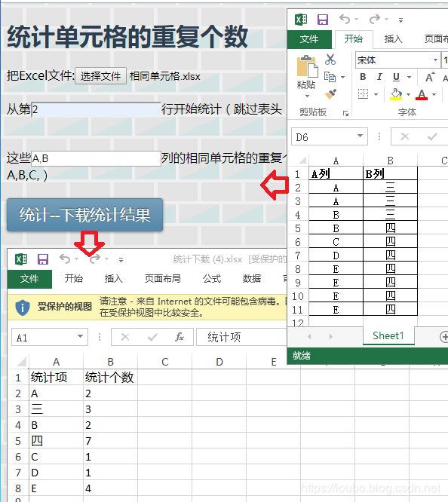Click the Paste (粘贴) clipboard icon
This screenshot has height=502, width=448.
click(x=307, y=66)
